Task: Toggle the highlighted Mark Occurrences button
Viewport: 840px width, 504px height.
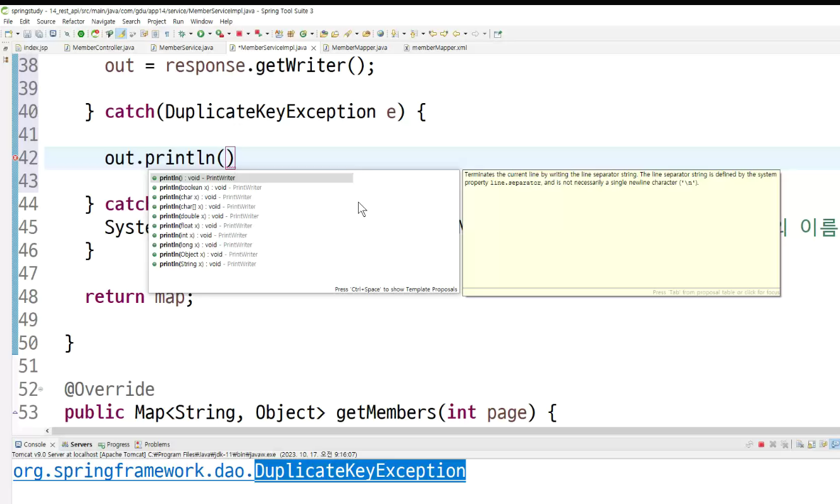Action: pyautogui.click(x=121, y=34)
